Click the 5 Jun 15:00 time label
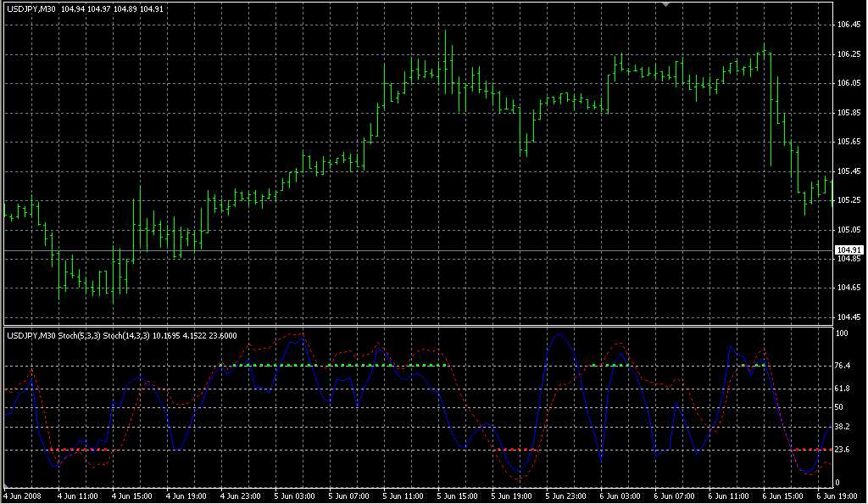Screen dimensions: 868x504 (459, 496)
